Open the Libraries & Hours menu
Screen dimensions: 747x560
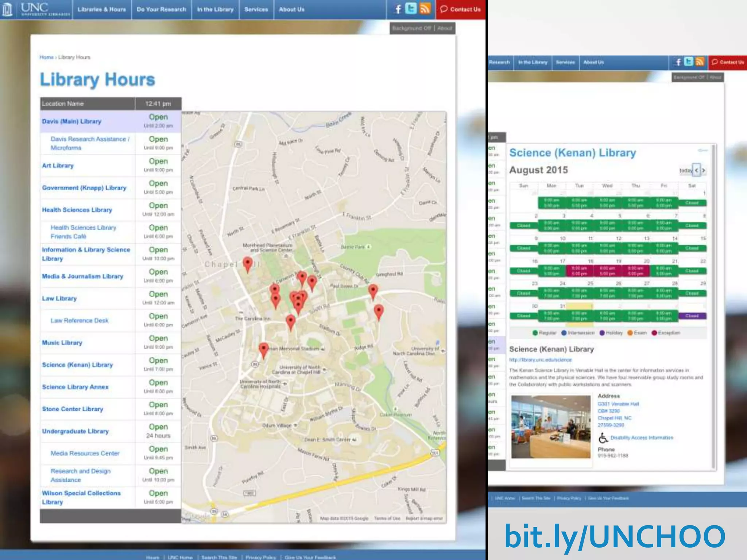(x=101, y=9)
